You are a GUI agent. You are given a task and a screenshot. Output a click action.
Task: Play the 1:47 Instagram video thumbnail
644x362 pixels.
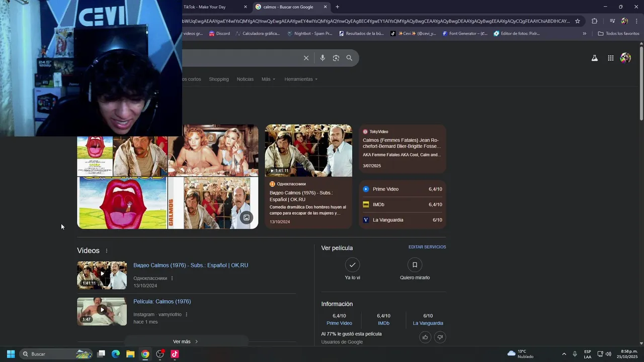tap(102, 311)
